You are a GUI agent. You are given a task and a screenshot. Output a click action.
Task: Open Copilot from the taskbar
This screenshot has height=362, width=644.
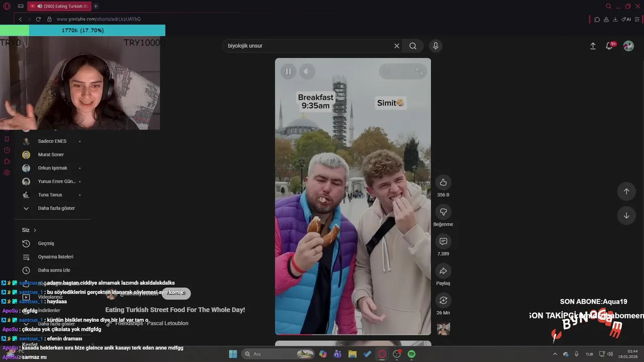click(x=323, y=354)
